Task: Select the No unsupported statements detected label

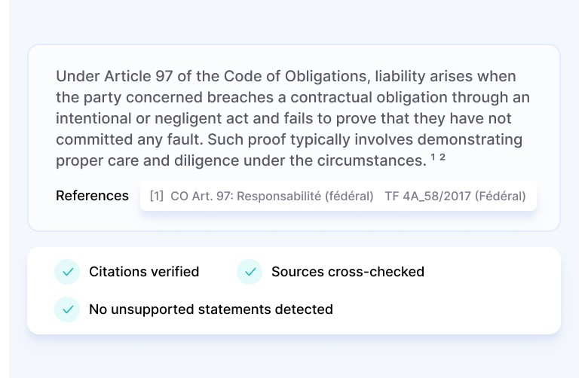Action: point(211,309)
